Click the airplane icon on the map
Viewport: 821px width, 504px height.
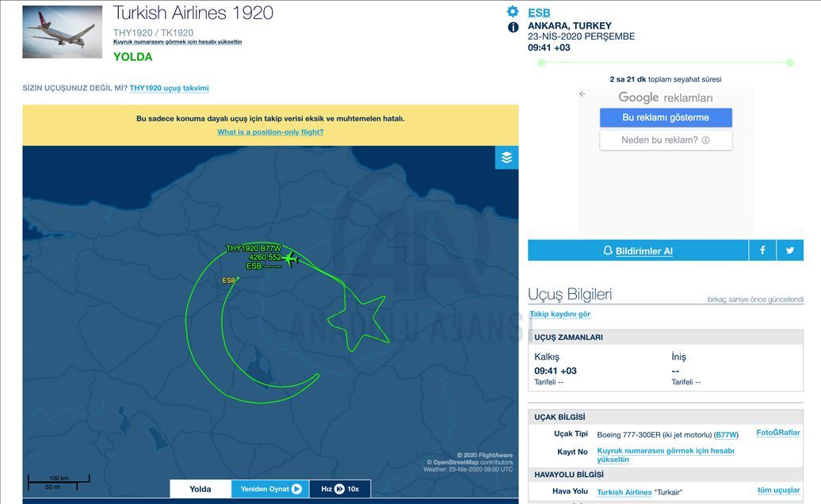[292, 258]
